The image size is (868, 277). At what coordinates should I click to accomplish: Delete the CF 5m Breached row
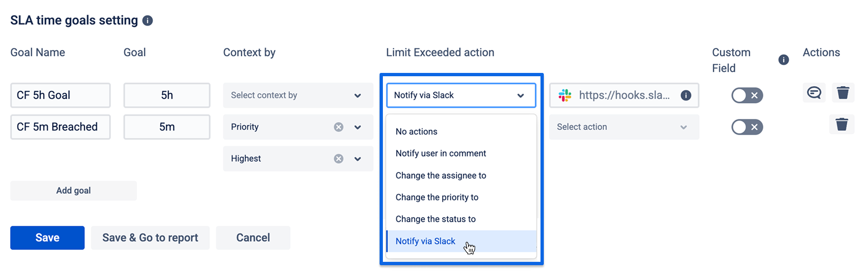click(841, 125)
